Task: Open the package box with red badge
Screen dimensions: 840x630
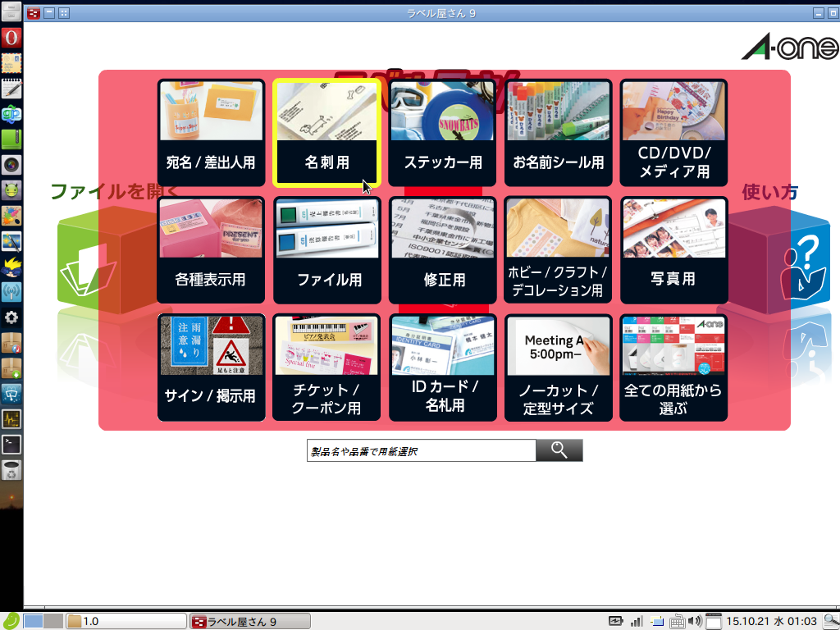Action: [x=11, y=343]
